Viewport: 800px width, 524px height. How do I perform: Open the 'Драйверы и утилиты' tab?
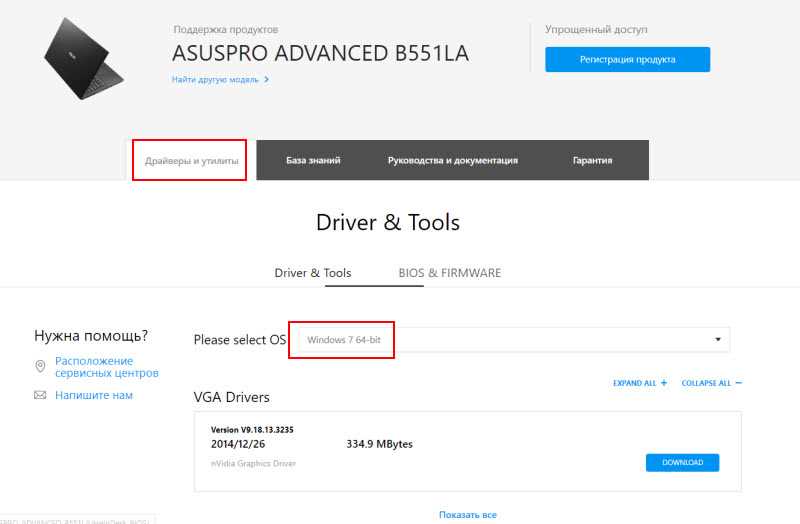[x=191, y=161]
